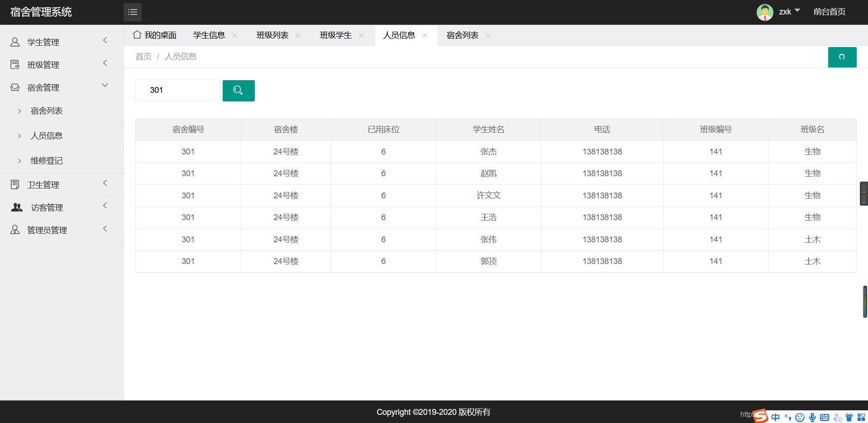Select student name 张杰

pos(489,152)
